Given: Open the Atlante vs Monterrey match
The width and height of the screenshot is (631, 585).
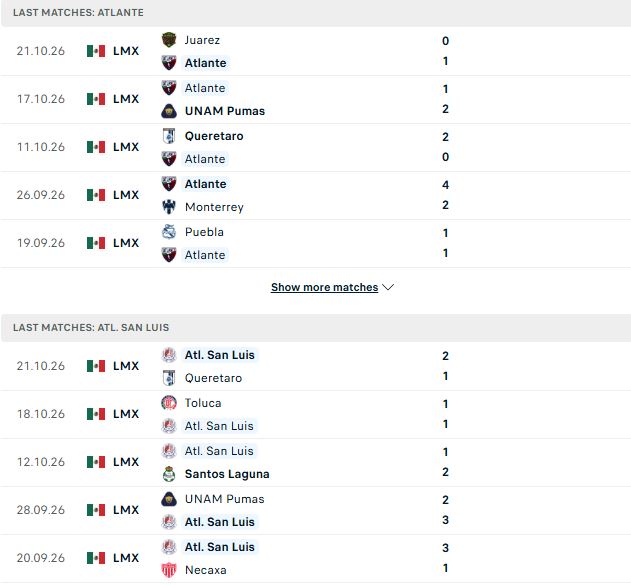Looking at the screenshot, I should click(316, 196).
